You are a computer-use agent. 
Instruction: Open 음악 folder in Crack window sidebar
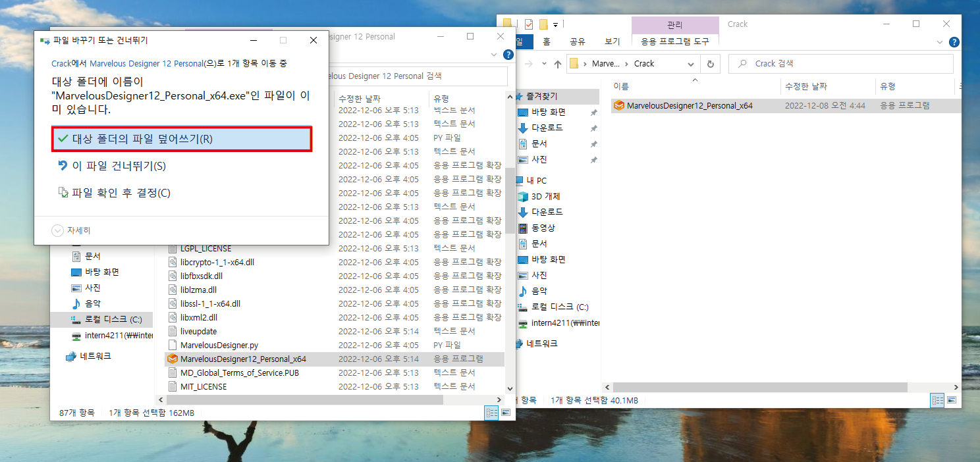pyautogui.click(x=539, y=291)
